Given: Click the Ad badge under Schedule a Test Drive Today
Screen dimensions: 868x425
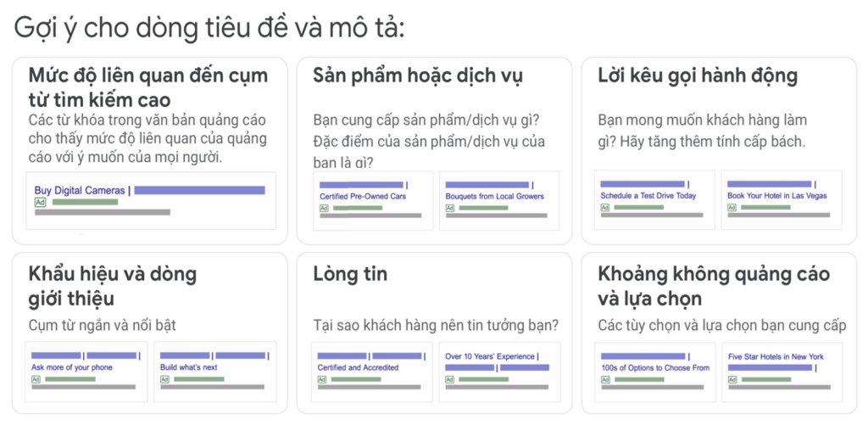Looking at the screenshot, I should (605, 208).
